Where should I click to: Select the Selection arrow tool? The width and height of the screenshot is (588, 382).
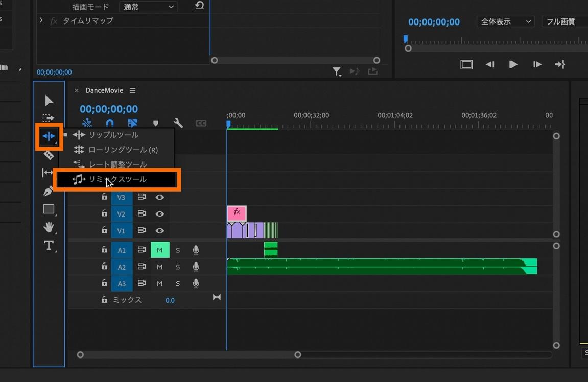point(49,101)
